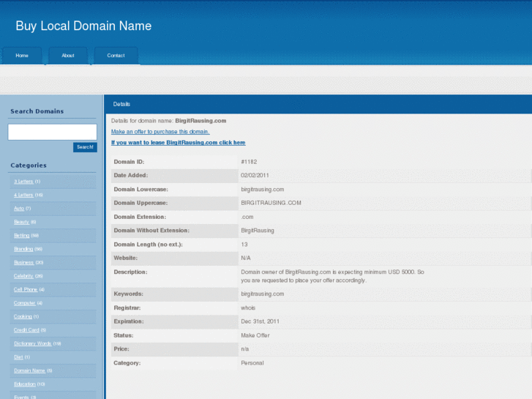View the Dictionary Words category
The width and height of the screenshot is (532, 399).
click(x=32, y=343)
